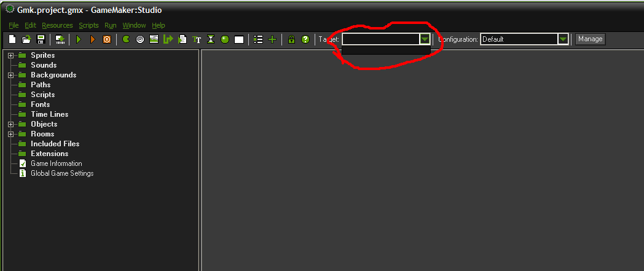Open a project using the folder icon
The image size is (644, 271).
[x=26, y=39]
